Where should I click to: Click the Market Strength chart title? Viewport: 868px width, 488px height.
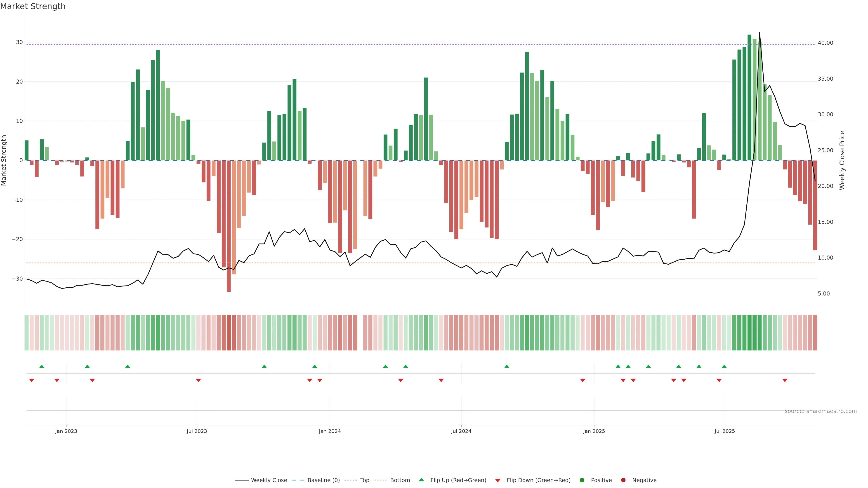point(33,6)
